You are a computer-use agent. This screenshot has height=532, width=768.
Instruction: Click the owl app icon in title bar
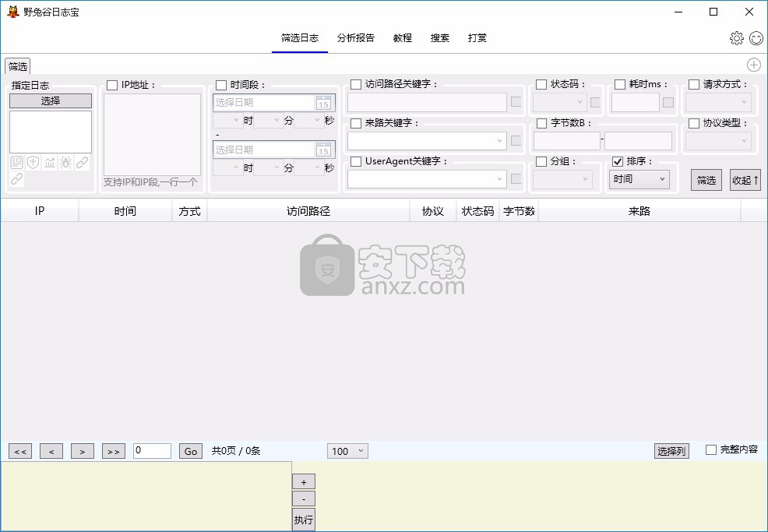[12, 12]
